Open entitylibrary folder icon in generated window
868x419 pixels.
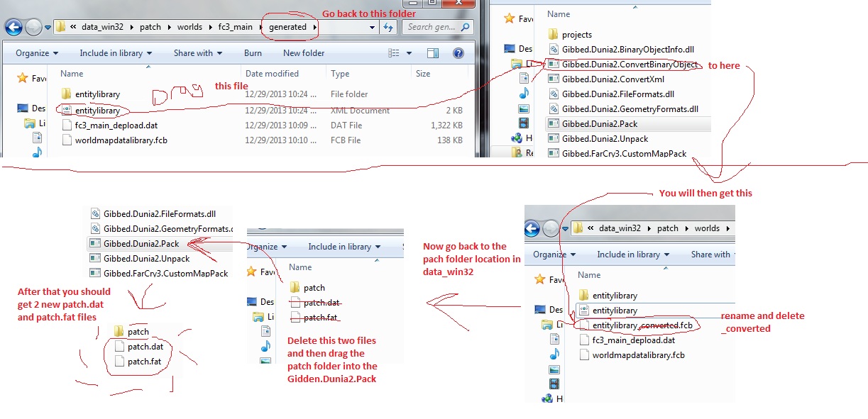67,94
